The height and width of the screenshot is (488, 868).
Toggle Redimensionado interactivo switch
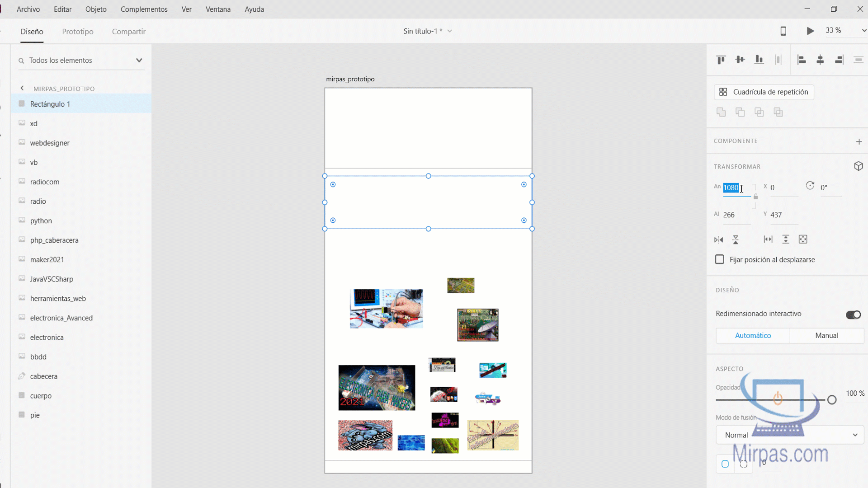point(853,314)
